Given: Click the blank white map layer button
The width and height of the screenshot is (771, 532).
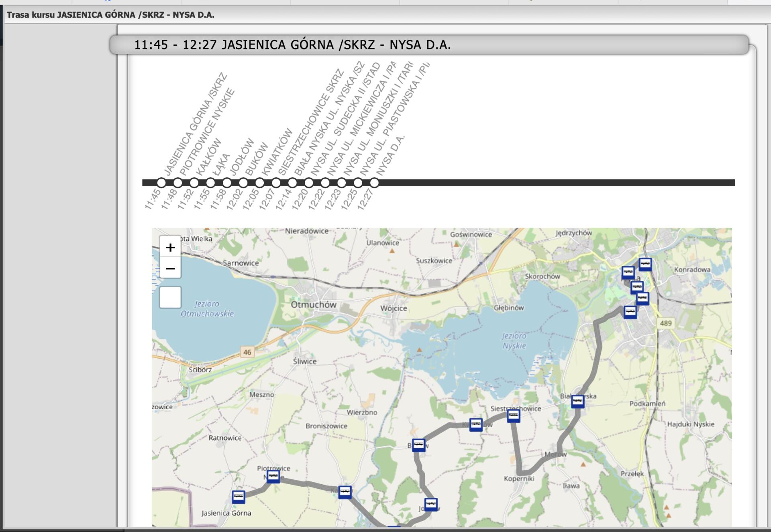Looking at the screenshot, I should [x=170, y=297].
